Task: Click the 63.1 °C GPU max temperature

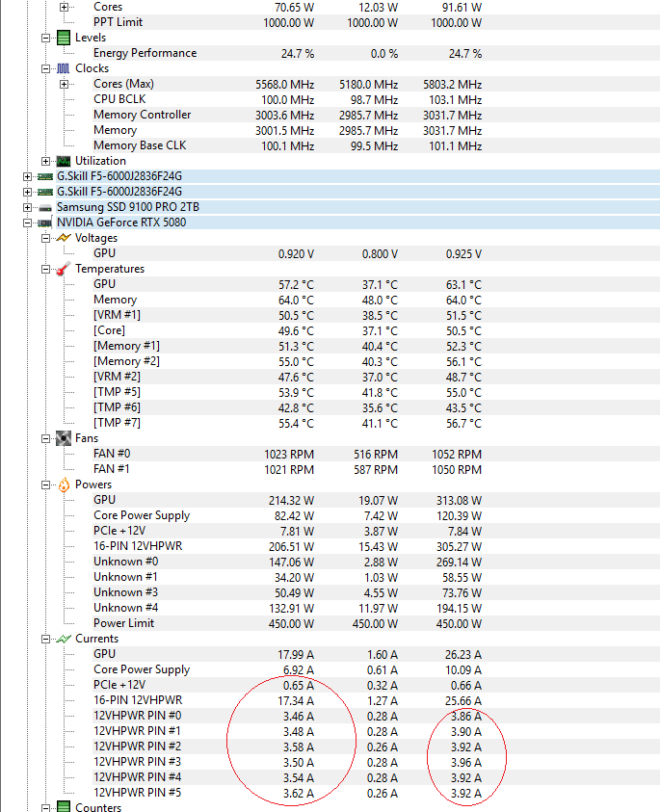Action: click(x=463, y=285)
